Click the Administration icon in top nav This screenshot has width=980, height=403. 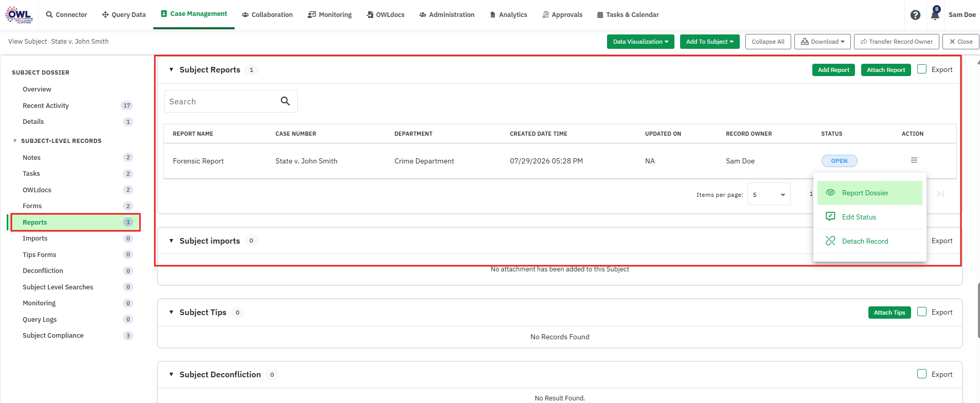tap(423, 14)
